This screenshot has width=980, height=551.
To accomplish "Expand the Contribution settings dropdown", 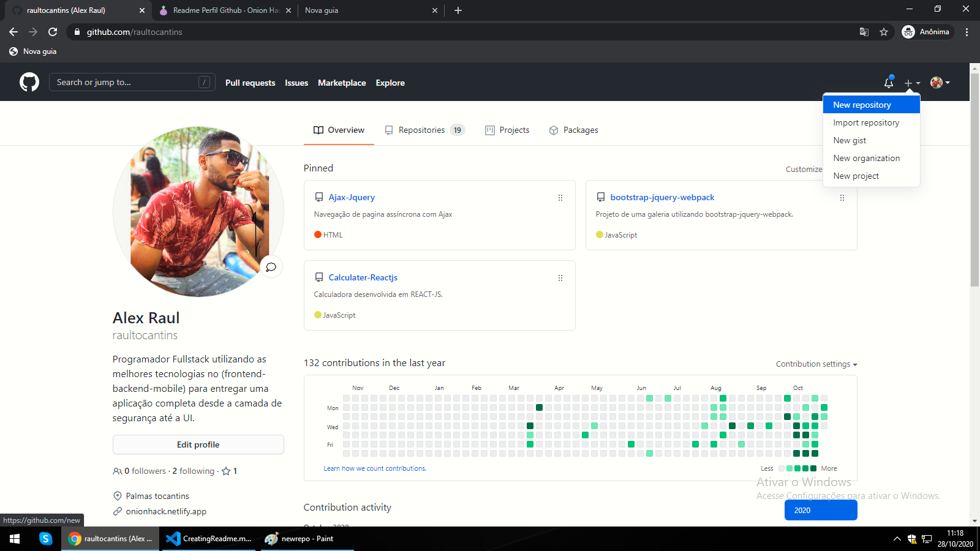I will click(816, 364).
